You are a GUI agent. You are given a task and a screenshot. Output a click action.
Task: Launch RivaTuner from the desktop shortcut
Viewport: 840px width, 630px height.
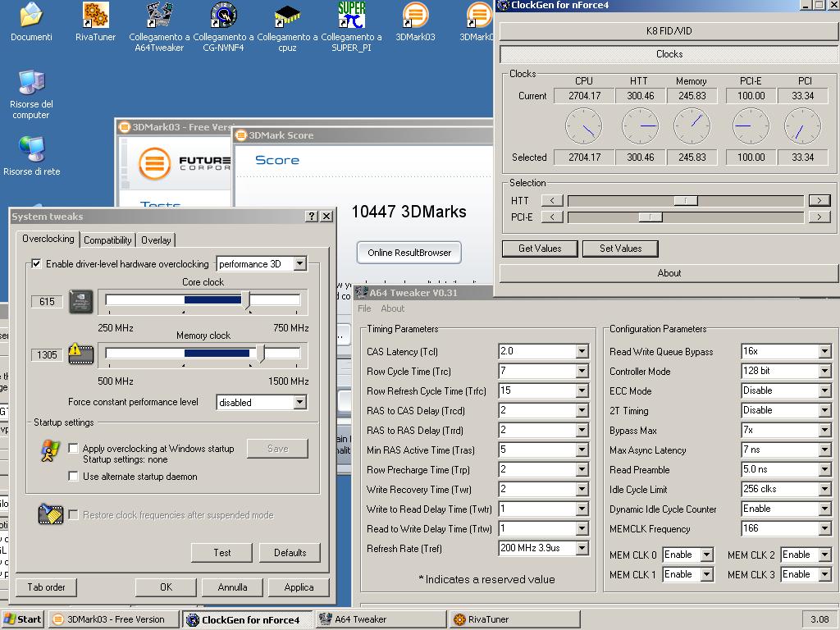point(95,15)
